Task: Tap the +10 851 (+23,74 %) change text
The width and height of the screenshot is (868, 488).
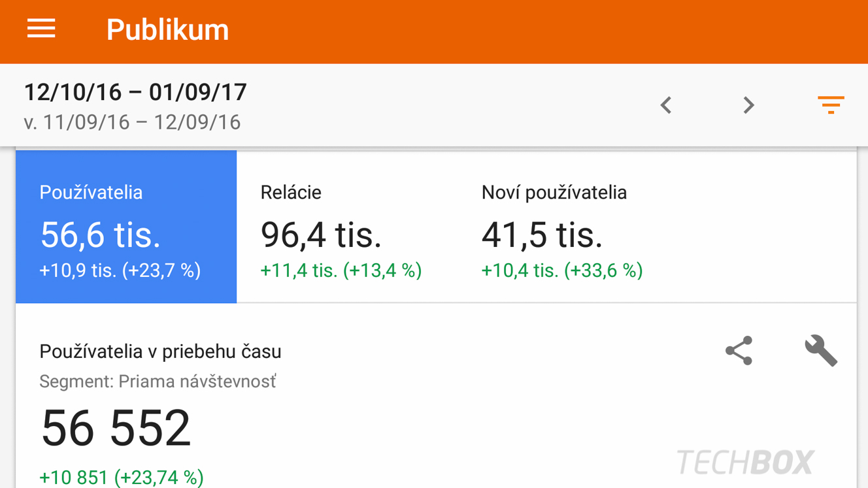Action: [122, 478]
